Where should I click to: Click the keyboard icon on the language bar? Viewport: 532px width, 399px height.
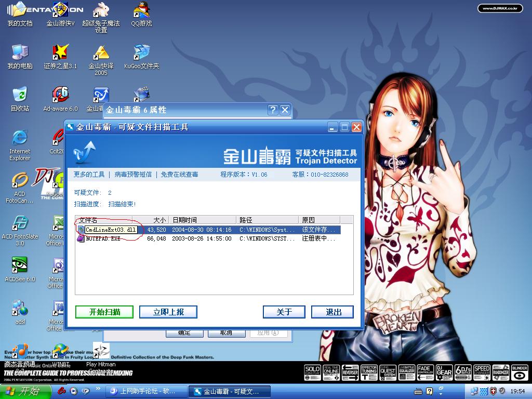click(x=418, y=392)
